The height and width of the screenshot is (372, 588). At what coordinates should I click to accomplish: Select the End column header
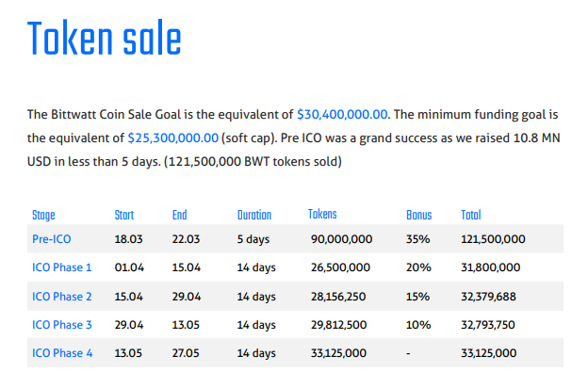(x=180, y=215)
